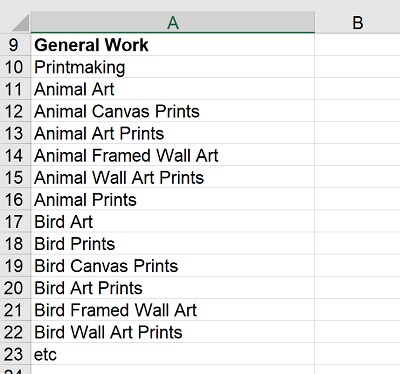Select column A header
This screenshot has width=400, height=374.
(x=173, y=22)
